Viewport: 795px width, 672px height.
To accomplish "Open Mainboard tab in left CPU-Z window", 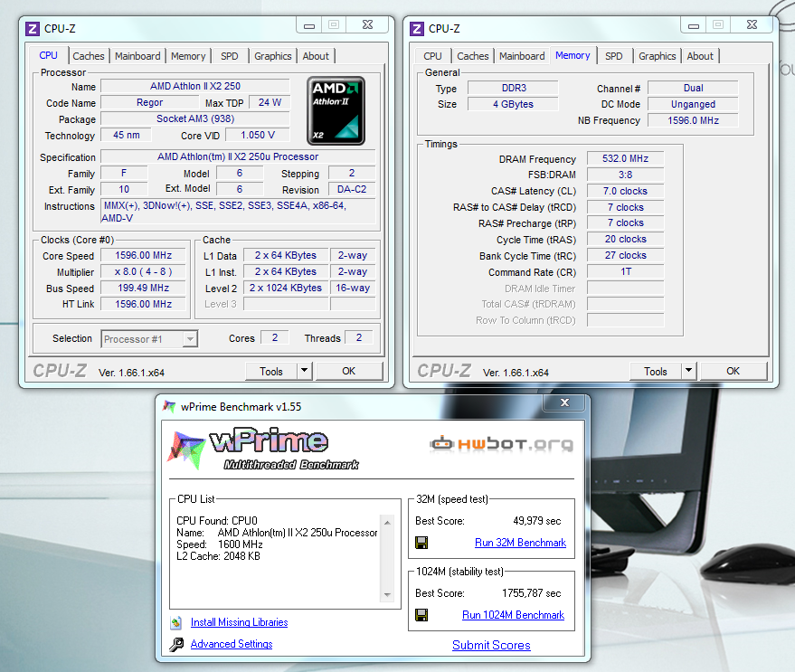I will click(x=137, y=56).
